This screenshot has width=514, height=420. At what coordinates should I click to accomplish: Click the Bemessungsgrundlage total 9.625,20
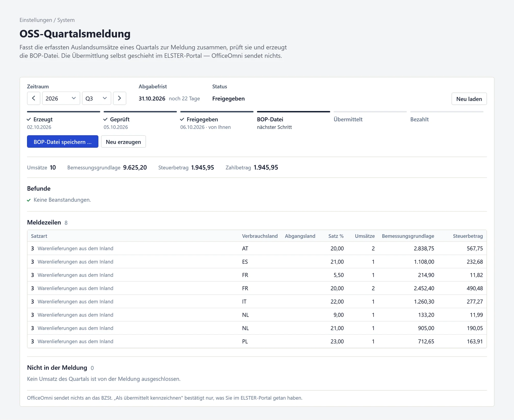[x=135, y=167]
